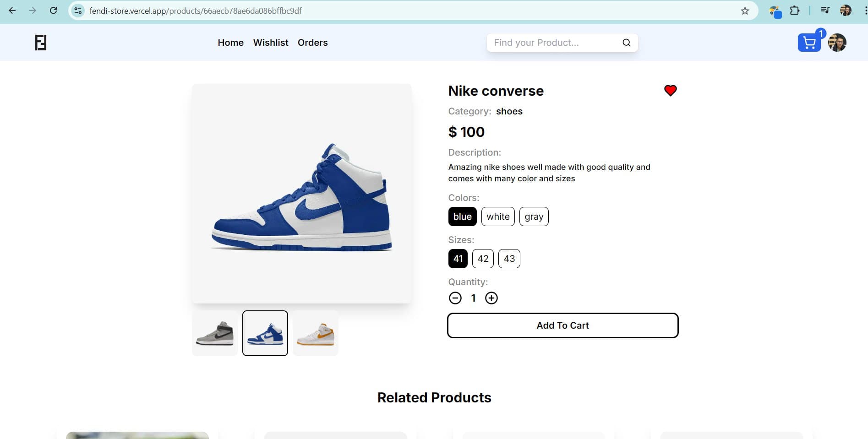868x439 pixels.
Task: Select the white color option
Action: (498, 217)
